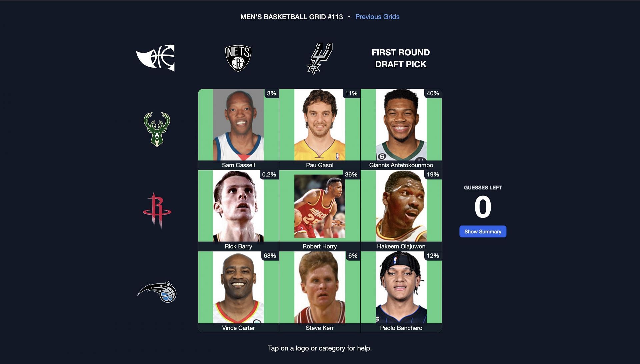Click the Orlando Magic logo icon

(x=157, y=291)
